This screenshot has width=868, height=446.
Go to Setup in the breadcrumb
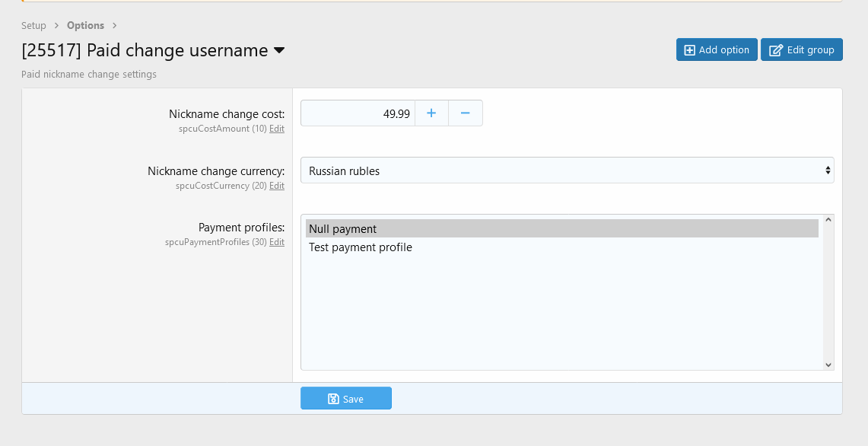33,26
